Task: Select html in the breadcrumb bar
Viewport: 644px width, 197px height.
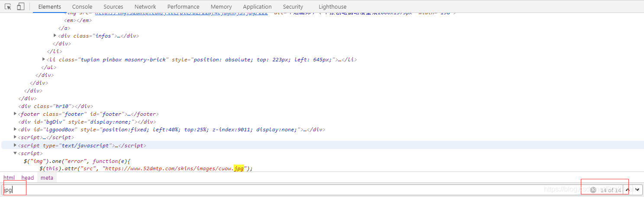Action: click(9, 178)
